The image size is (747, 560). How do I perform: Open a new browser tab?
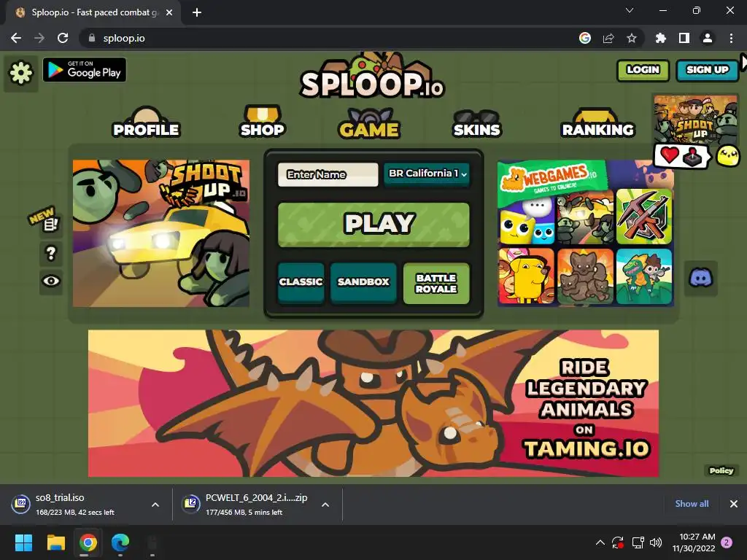point(197,13)
